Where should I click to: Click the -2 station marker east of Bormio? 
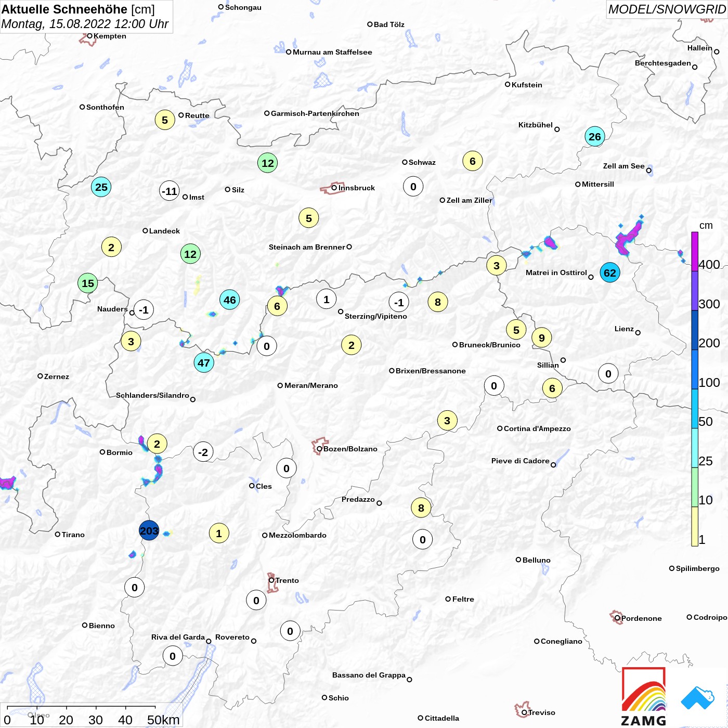click(203, 452)
